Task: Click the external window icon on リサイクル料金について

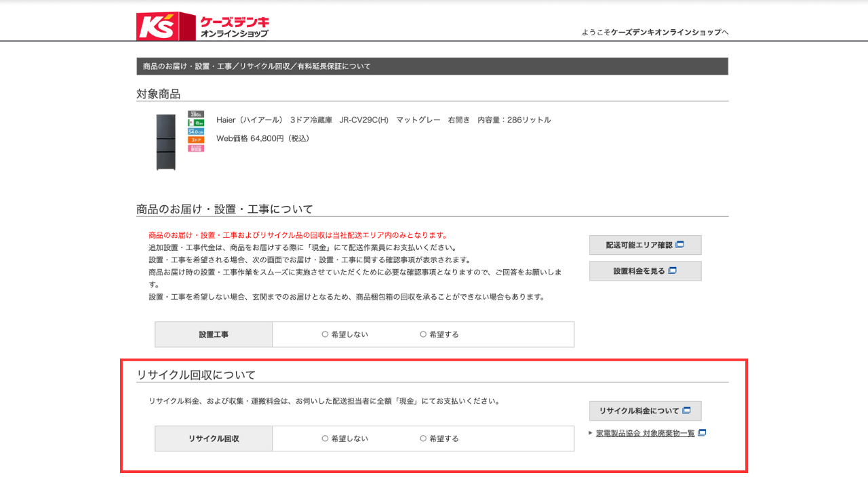Action: point(687,411)
